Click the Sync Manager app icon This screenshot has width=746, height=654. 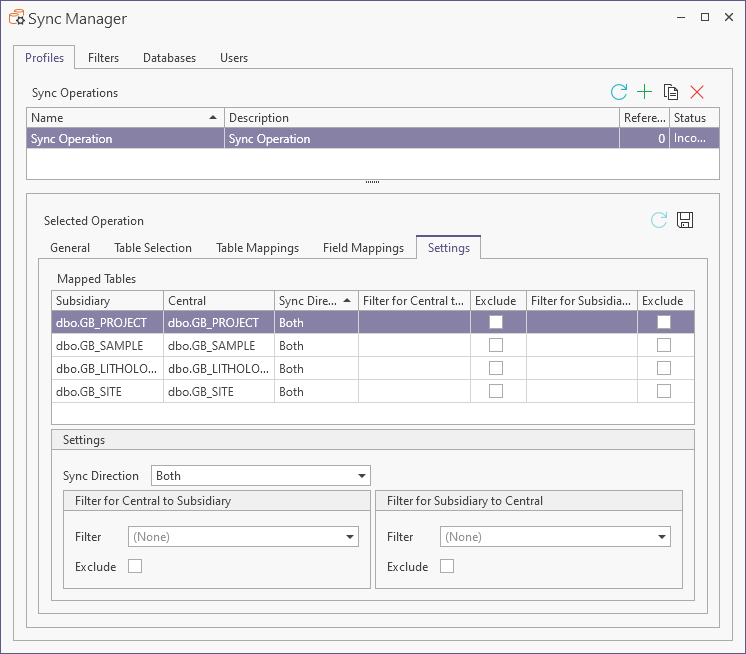16,18
